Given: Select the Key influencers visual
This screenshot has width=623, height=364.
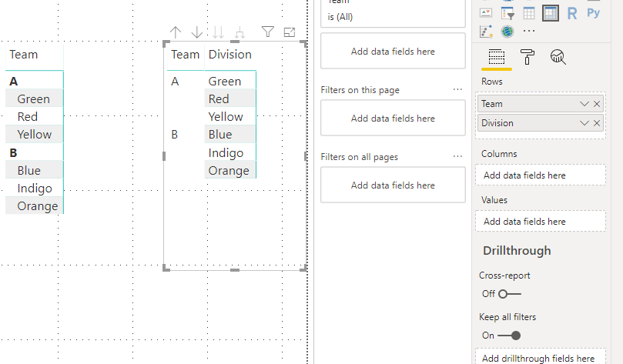Looking at the screenshot, I should (x=486, y=32).
